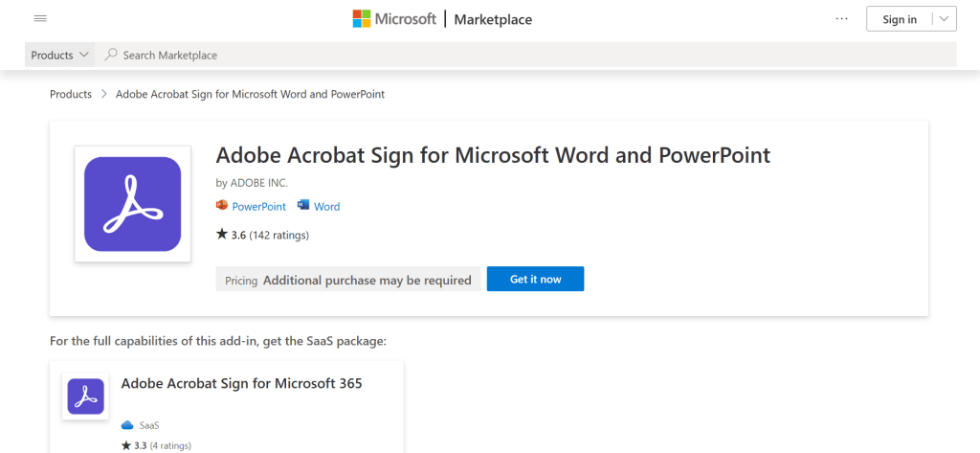The height and width of the screenshot is (453, 980).
Task: Open the PowerPoint link
Action: 258,206
